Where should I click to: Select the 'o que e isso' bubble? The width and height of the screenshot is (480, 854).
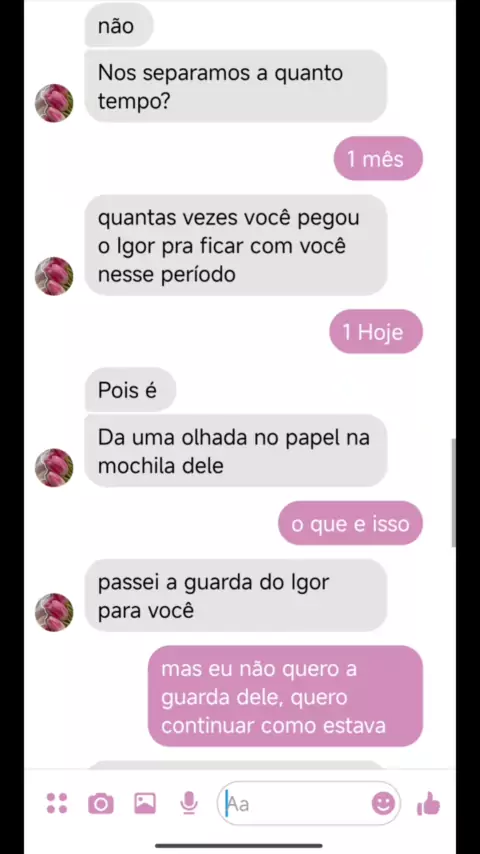(350, 523)
